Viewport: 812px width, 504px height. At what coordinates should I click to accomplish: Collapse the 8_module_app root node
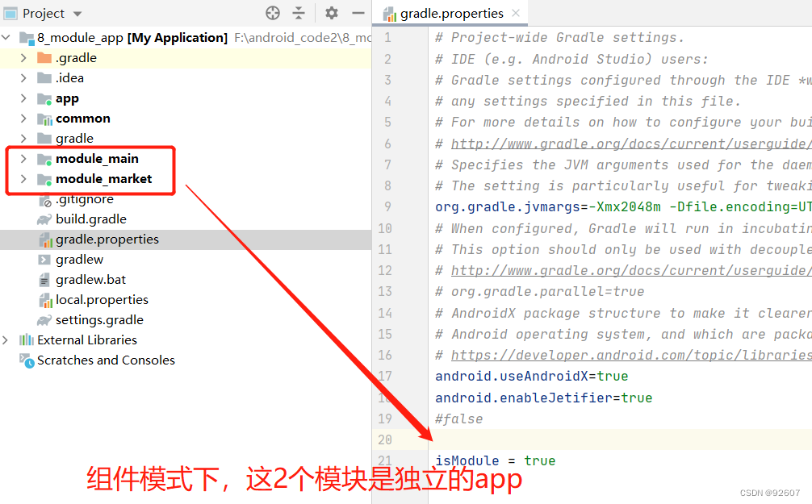[x=6, y=37]
